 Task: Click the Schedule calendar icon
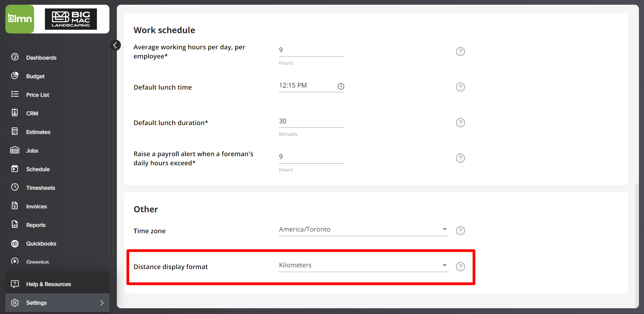point(15,168)
